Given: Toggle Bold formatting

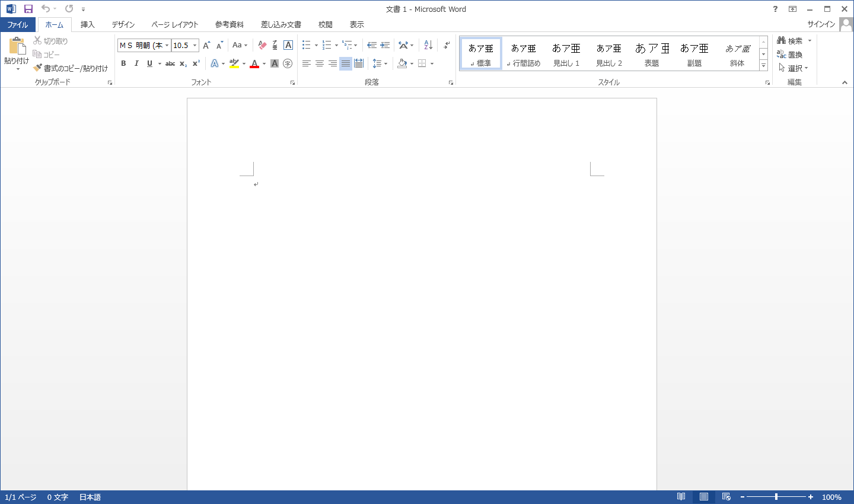Looking at the screenshot, I should click(x=123, y=63).
